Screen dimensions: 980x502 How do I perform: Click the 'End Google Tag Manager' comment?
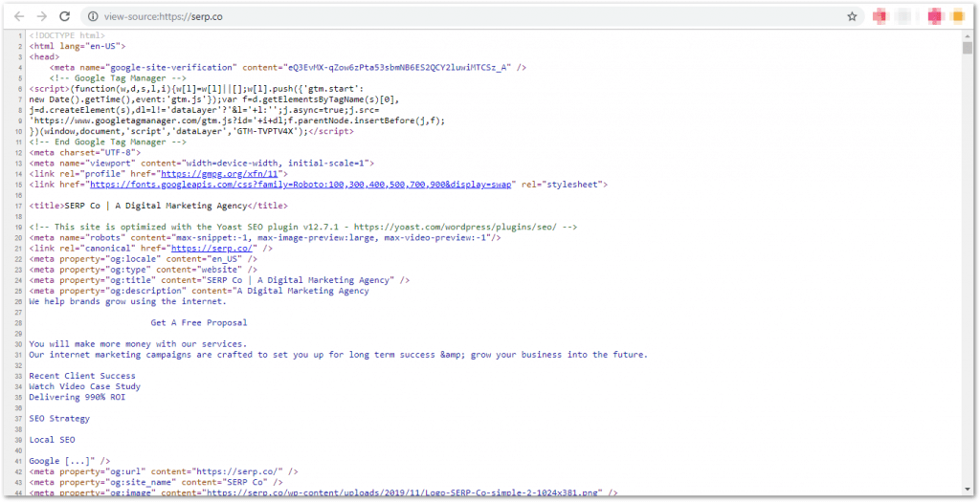point(107,142)
